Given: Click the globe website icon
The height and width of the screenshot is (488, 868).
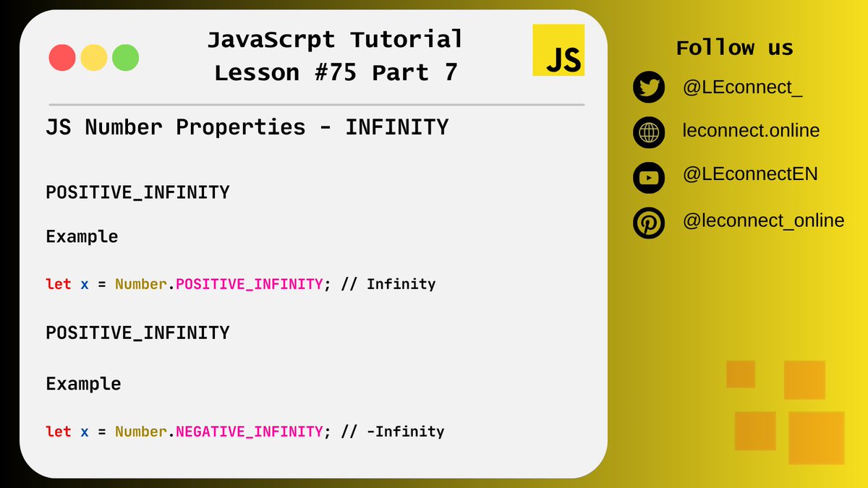Looking at the screenshot, I should [x=648, y=133].
